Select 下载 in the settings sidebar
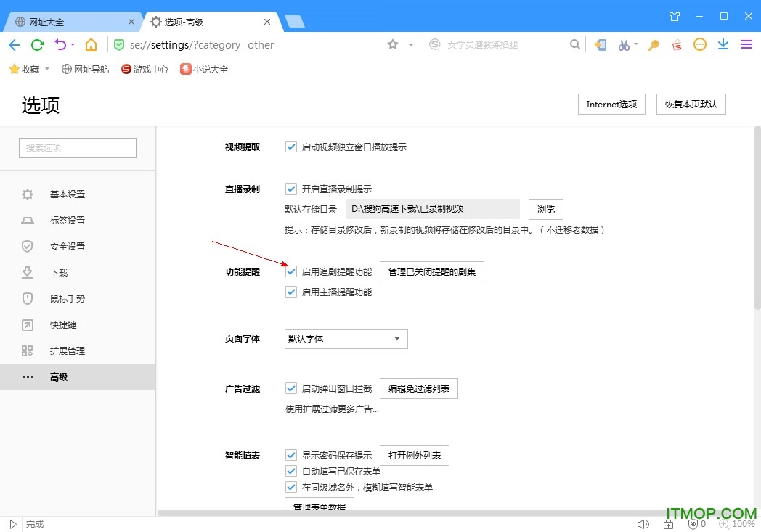Viewport: 761px width, 532px height. point(59,272)
